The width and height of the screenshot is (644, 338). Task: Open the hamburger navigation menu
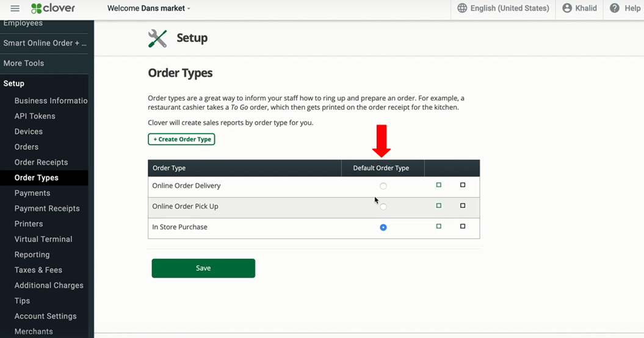tap(15, 8)
